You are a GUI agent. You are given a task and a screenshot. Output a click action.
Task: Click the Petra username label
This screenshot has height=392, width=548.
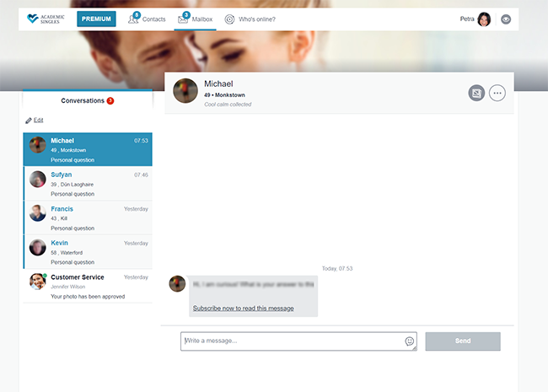[467, 19]
